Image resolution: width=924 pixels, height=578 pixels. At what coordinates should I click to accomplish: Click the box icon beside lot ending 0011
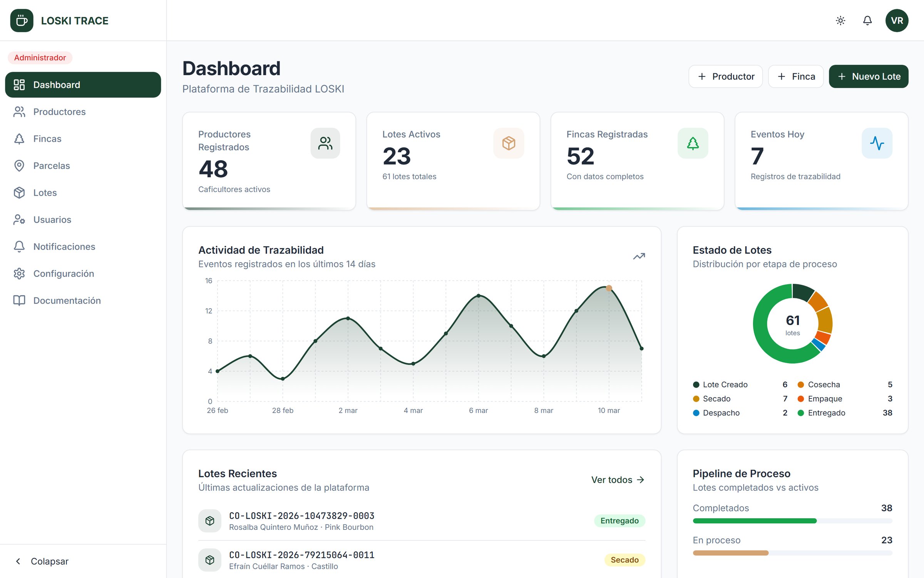[x=210, y=560]
